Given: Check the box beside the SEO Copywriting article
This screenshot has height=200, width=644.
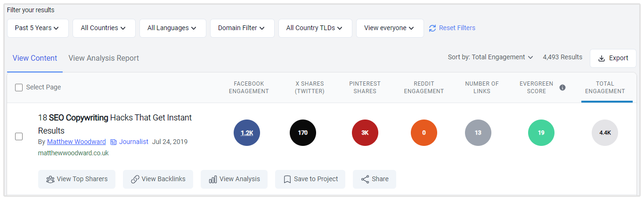Looking at the screenshot, I should (x=19, y=136).
